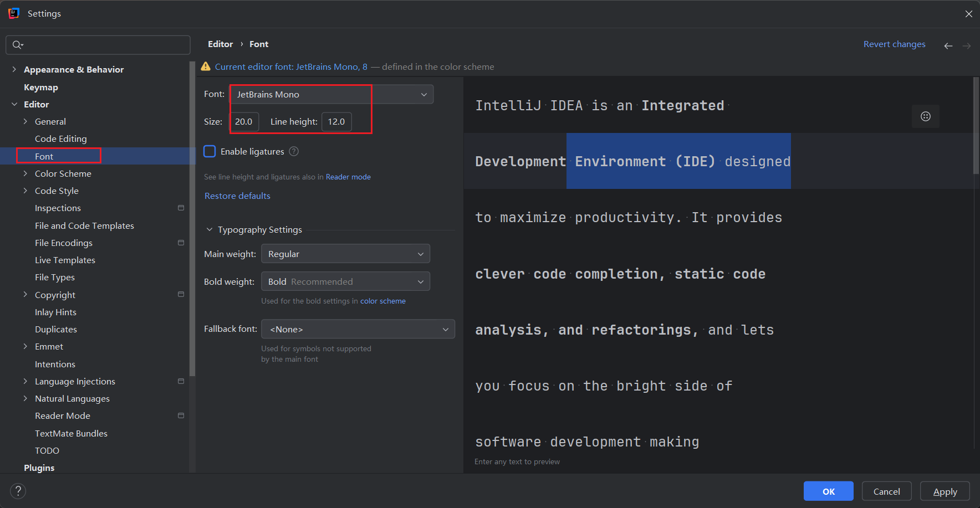This screenshot has width=980, height=508.
Task: Click the warning icon beside current editor font
Action: click(x=206, y=66)
